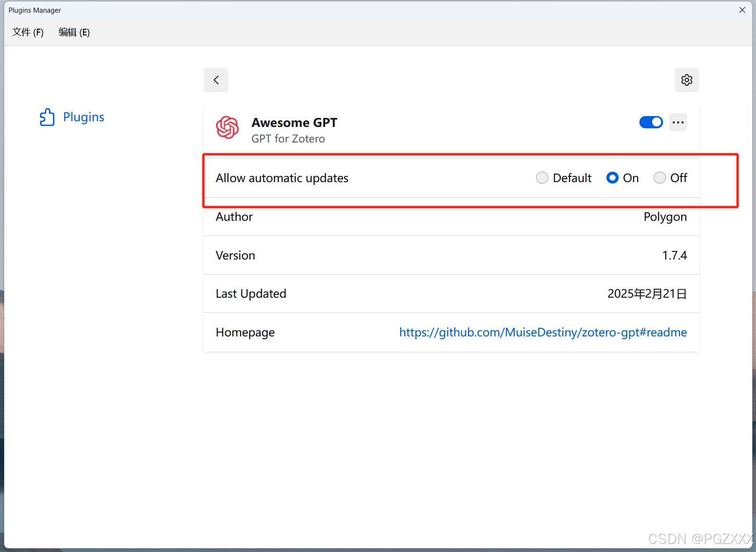Click the Version label
The image size is (756, 552).
click(x=235, y=255)
